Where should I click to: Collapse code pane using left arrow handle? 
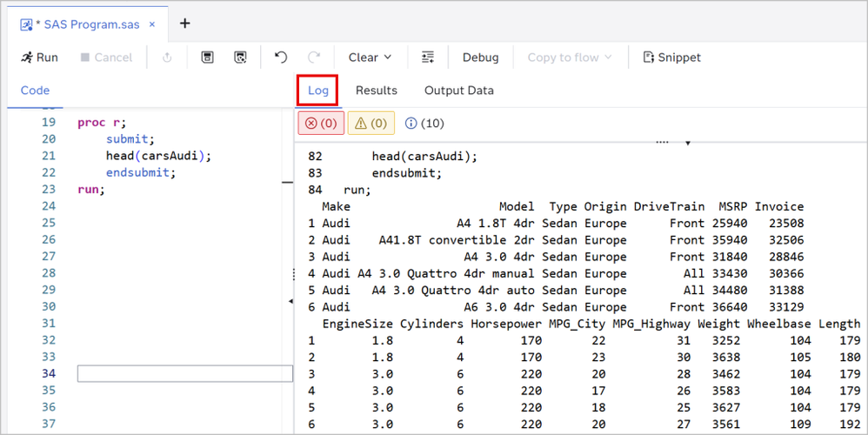[290, 301]
